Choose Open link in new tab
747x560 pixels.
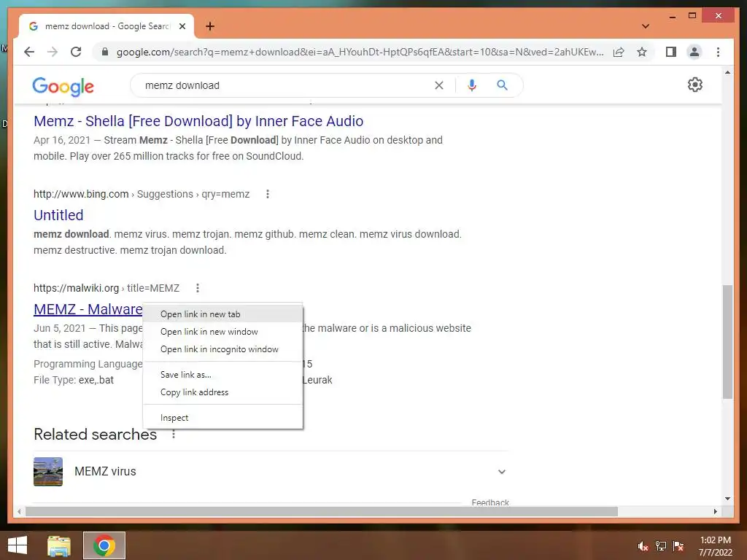pos(222,314)
